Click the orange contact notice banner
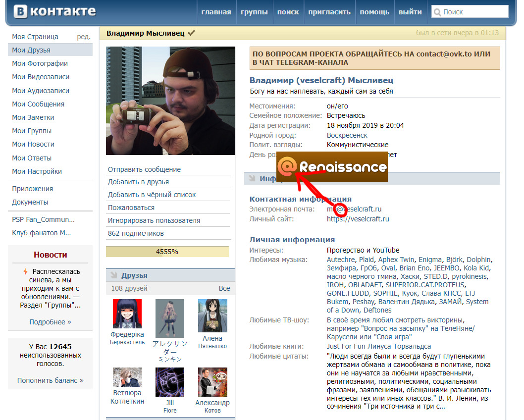Image resolution: width=524 pixels, height=420 pixels. (x=374, y=58)
